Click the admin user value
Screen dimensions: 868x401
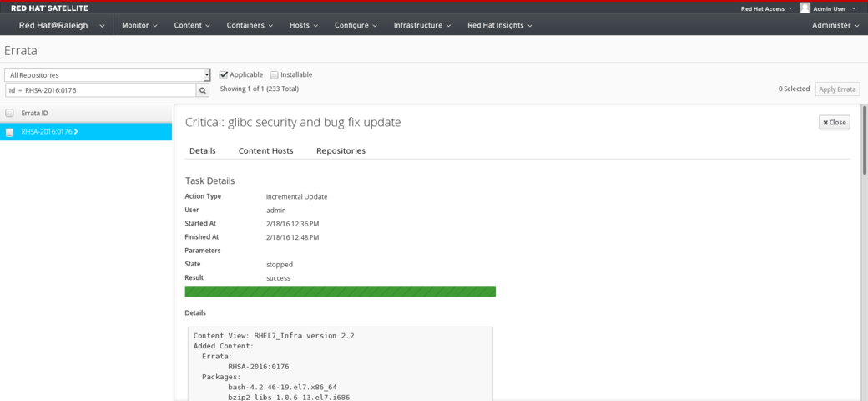pyautogui.click(x=275, y=211)
